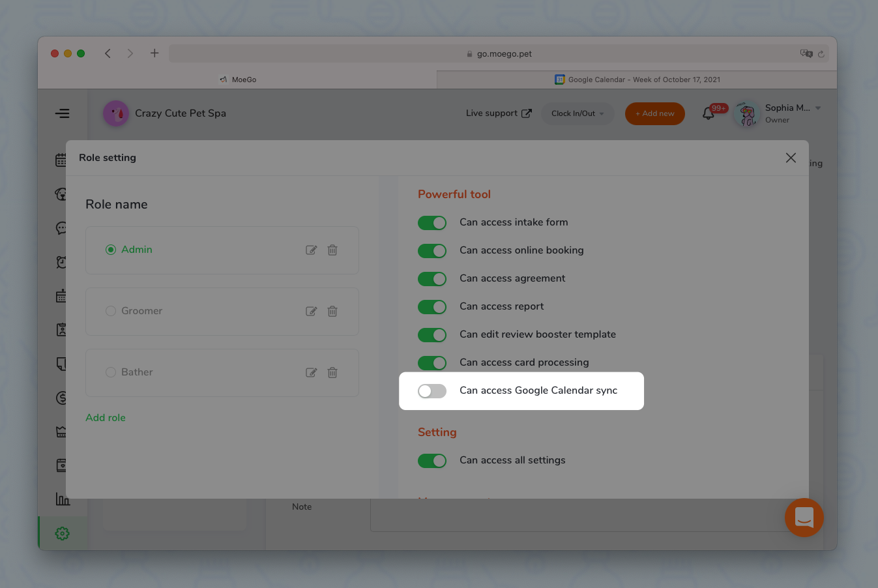Open the Clock In/Out dropdown

click(578, 113)
